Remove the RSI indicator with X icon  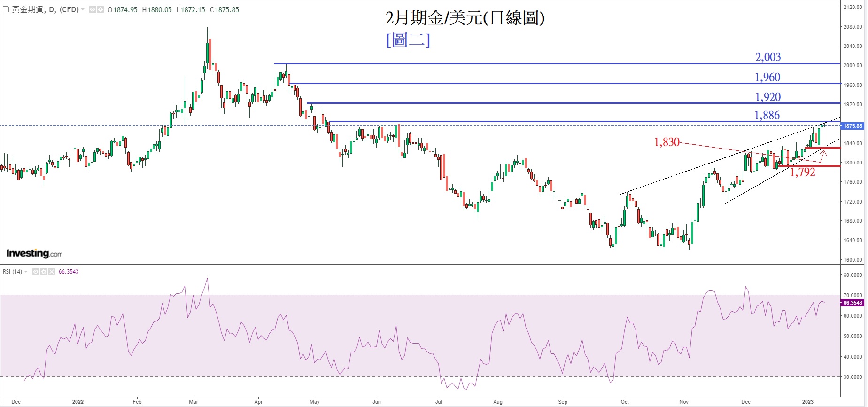(51, 272)
